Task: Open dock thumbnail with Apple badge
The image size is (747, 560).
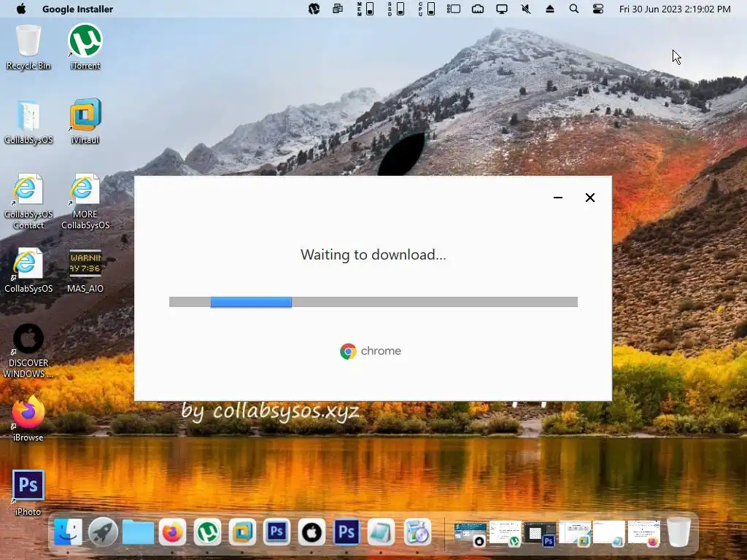Action: (x=471, y=534)
